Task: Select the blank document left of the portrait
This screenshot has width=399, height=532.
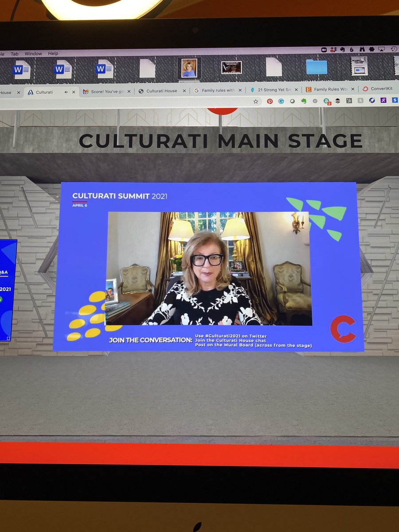Action: click(147, 68)
